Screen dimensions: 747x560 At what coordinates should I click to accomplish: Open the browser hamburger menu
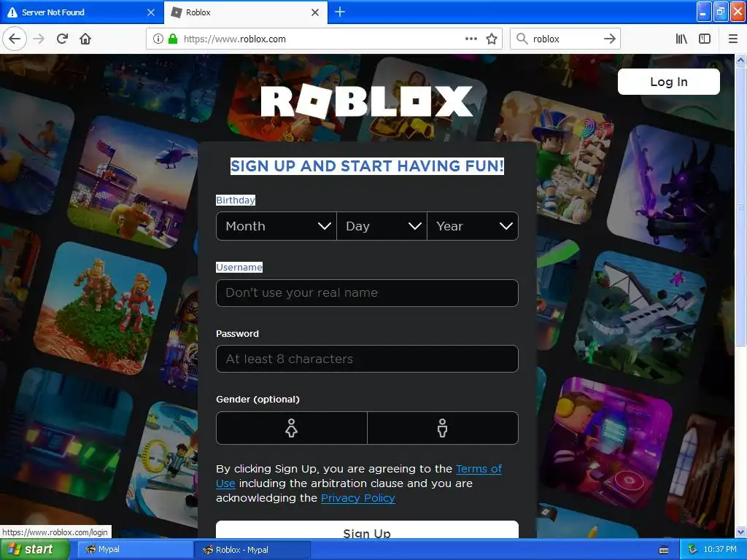(x=732, y=39)
